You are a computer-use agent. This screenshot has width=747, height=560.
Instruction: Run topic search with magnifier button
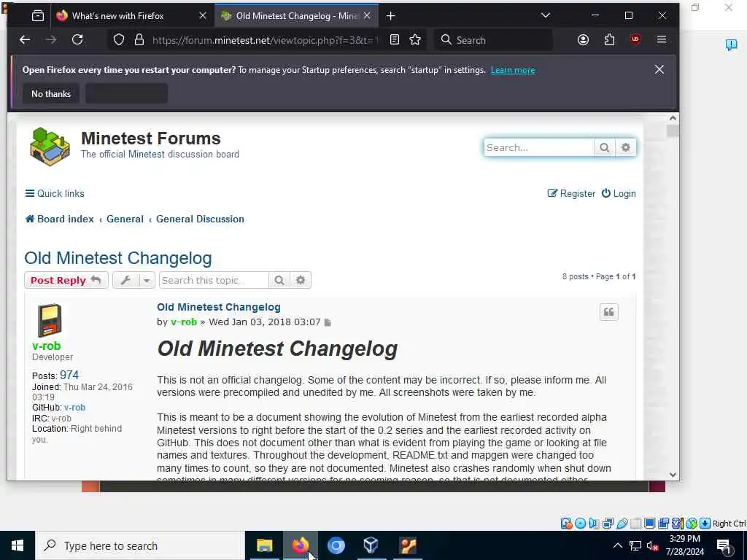tap(279, 280)
